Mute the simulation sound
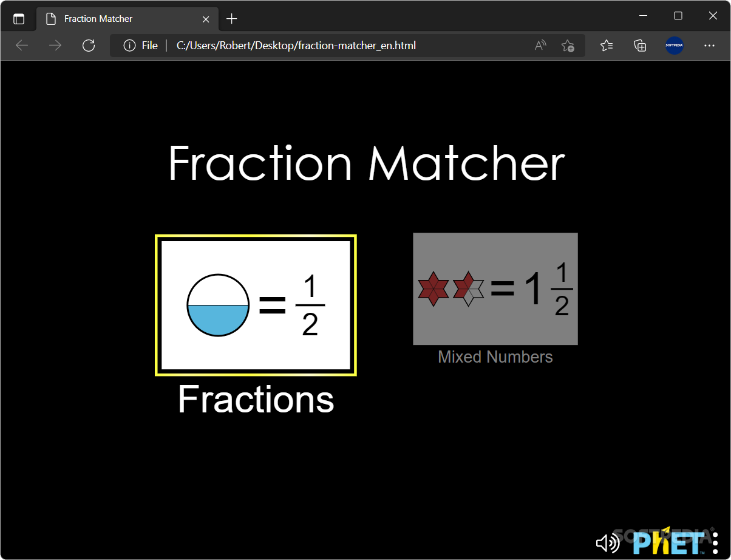The image size is (731, 560). click(x=607, y=542)
